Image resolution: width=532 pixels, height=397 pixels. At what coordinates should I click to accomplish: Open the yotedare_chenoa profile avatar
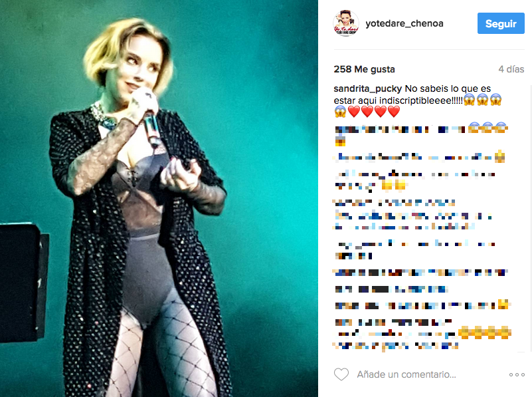pos(346,23)
